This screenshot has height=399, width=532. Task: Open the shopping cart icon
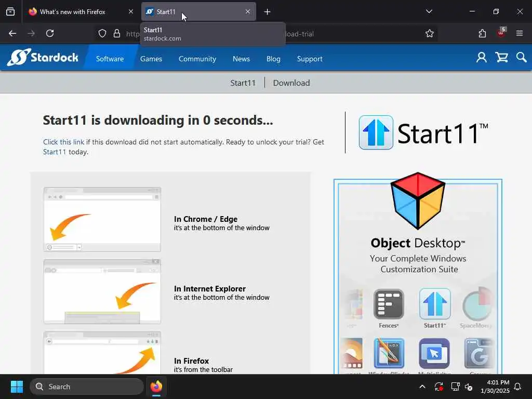501,57
